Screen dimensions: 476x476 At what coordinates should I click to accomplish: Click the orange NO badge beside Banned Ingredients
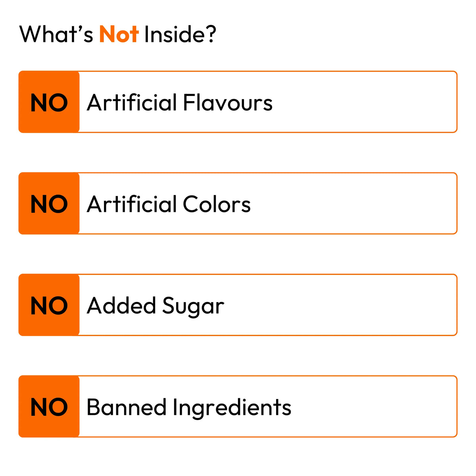pos(49,407)
